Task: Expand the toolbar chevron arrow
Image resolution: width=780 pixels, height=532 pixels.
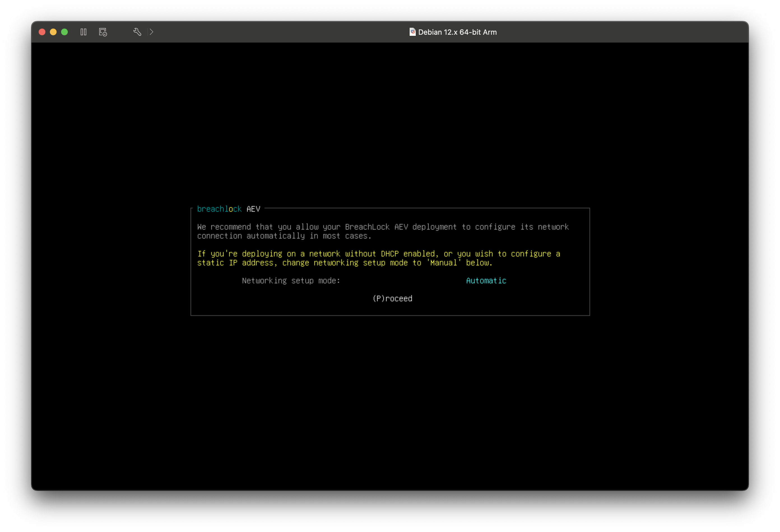Action: [x=151, y=32]
